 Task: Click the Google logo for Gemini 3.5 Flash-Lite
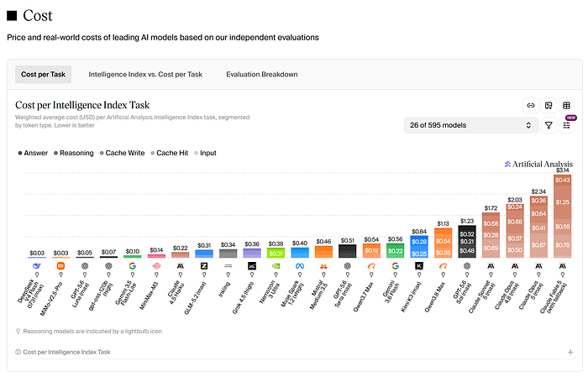133,266
